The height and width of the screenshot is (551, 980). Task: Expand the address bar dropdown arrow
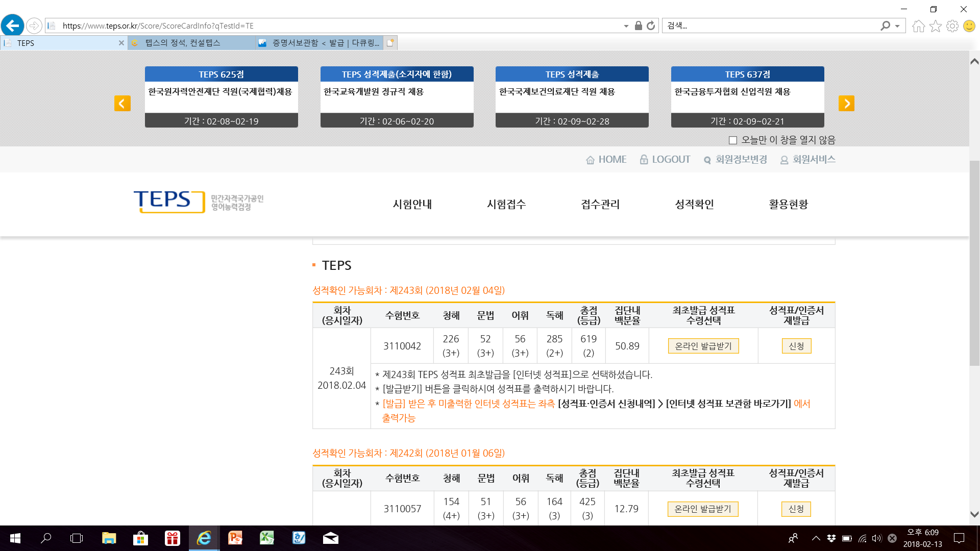(626, 26)
